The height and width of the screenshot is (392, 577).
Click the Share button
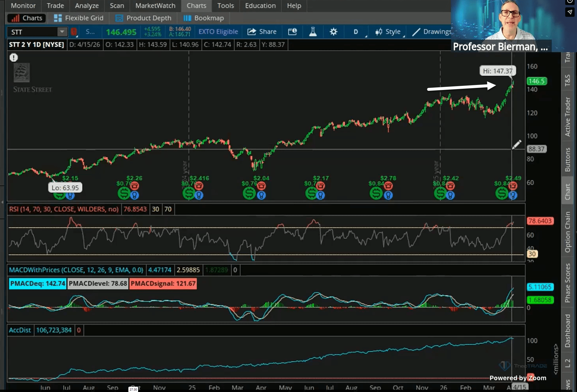262,32
